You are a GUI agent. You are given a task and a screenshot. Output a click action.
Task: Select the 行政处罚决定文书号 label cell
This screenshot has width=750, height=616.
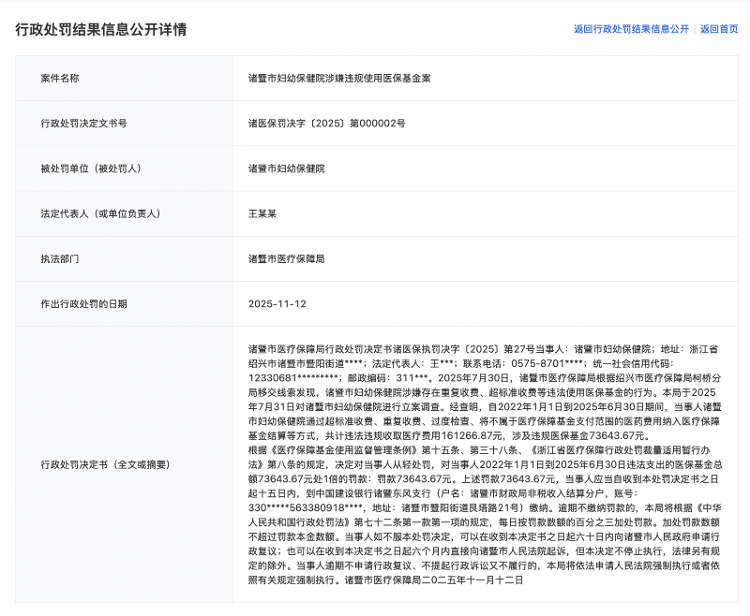click(x=84, y=123)
